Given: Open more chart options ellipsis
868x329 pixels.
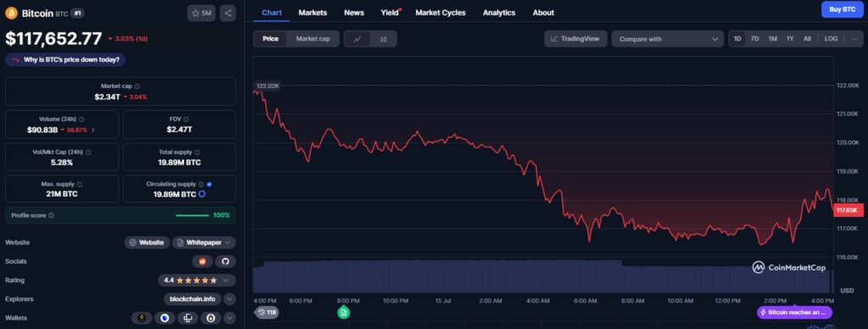Looking at the screenshot, I should coord(855,39).
